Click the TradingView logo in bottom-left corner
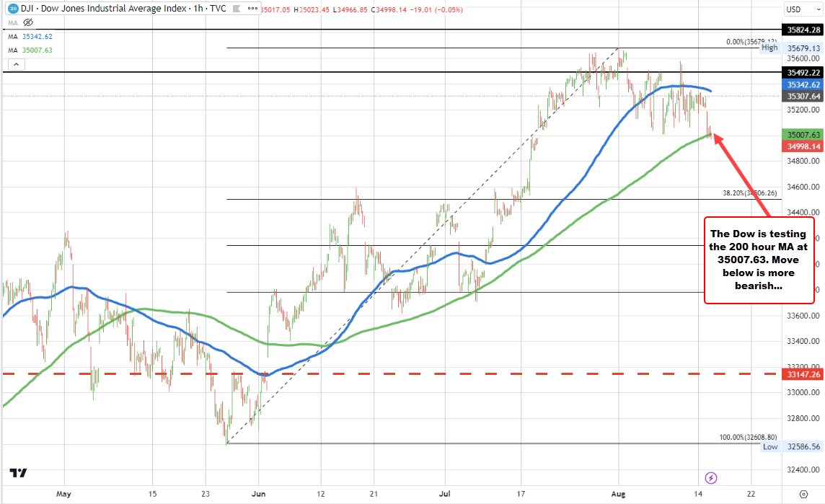This screenshot has width=825, height=504. (x=18, y=474)
